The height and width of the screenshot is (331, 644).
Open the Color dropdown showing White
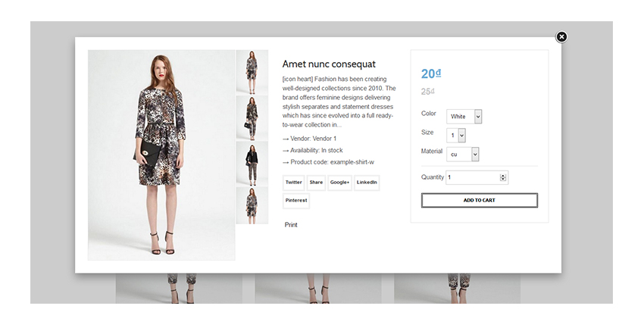tap(464, 116)
